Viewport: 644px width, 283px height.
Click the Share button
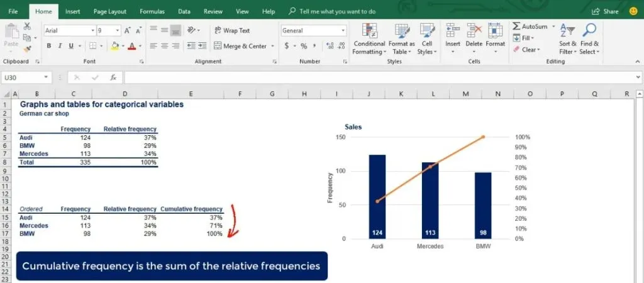(x=605, y=11)
